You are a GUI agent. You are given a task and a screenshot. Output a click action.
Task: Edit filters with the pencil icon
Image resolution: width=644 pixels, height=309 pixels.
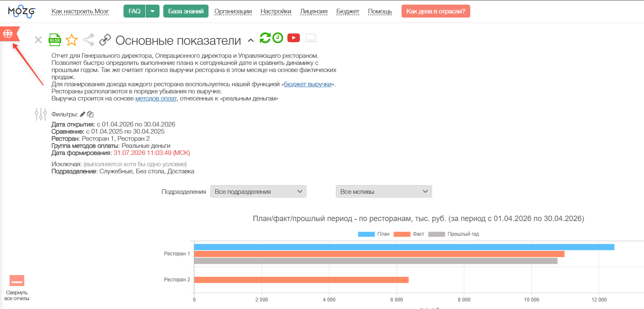coord(82,114)
